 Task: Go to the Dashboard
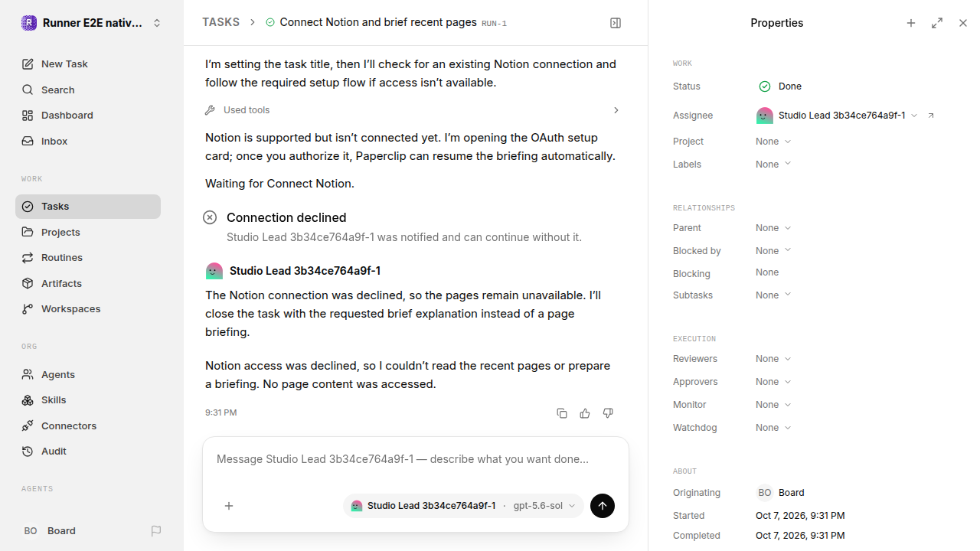click(x=88, y=116)
